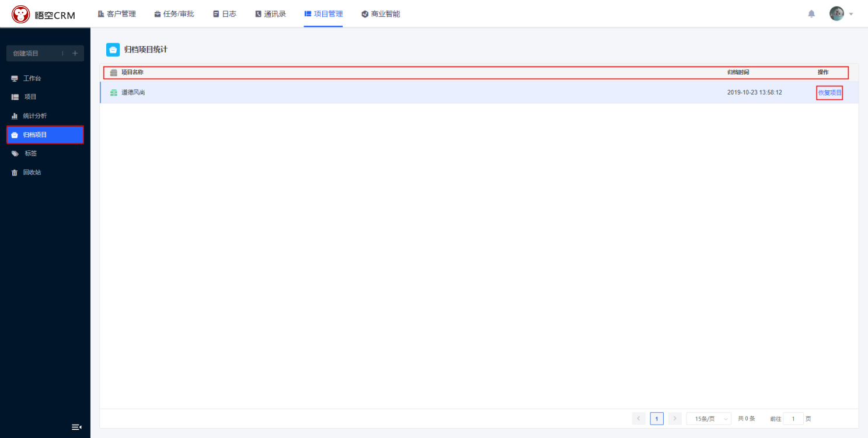Click the 前往 page number input
The height and width of the screenshot is (438, 868).
pos(793,419)
